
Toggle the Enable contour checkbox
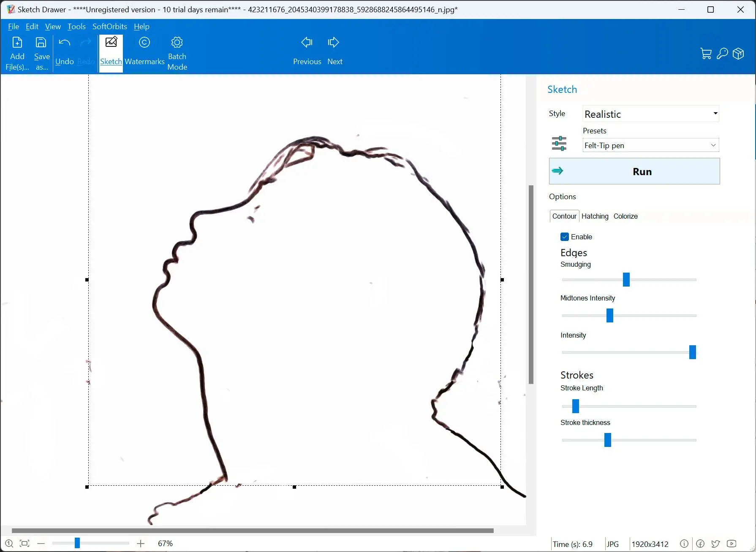click(565, 237)
